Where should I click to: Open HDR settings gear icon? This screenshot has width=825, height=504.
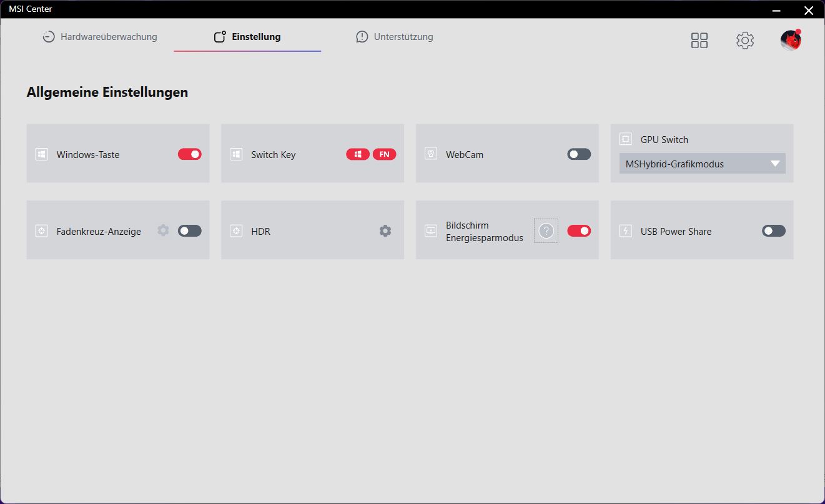[x=385, y=231]
